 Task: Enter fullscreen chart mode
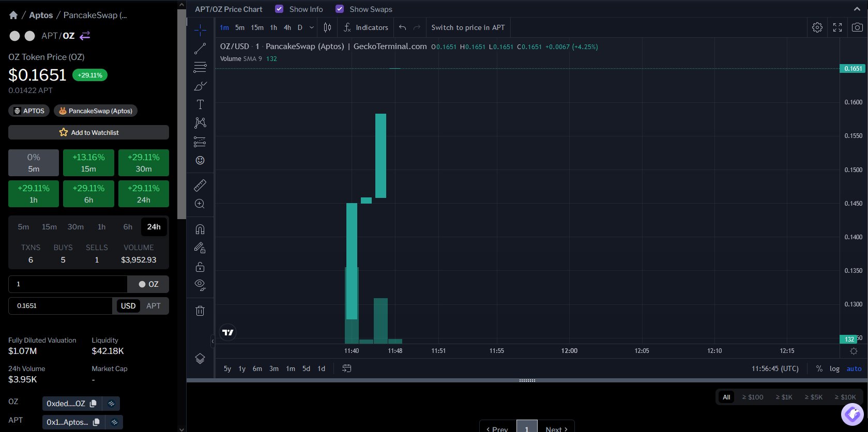pos(837,27)
